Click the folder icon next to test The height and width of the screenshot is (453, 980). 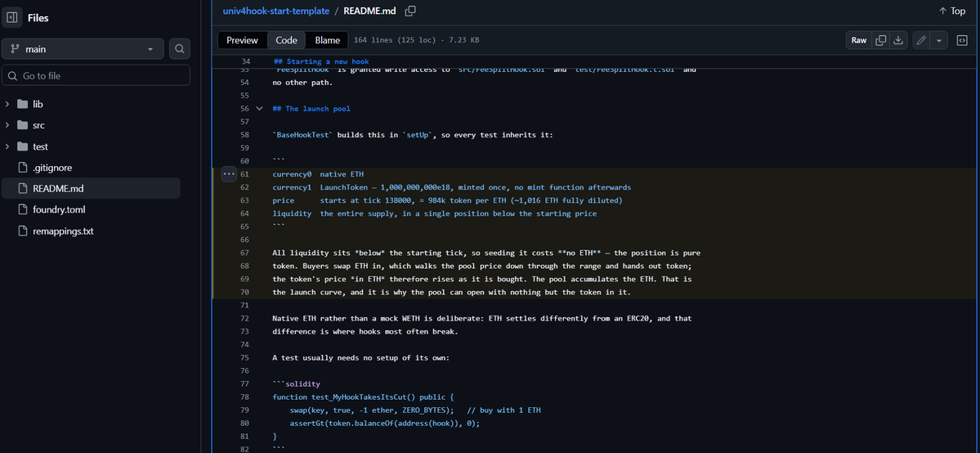[23, 146]
